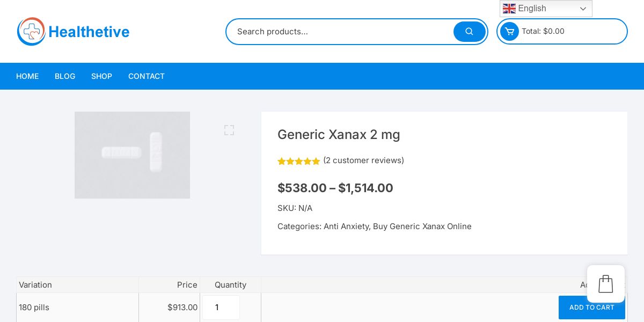The width and height of the screenshot is (644, 322).
Task: Open the shopping cart icon
Action: tap(509, 31)
